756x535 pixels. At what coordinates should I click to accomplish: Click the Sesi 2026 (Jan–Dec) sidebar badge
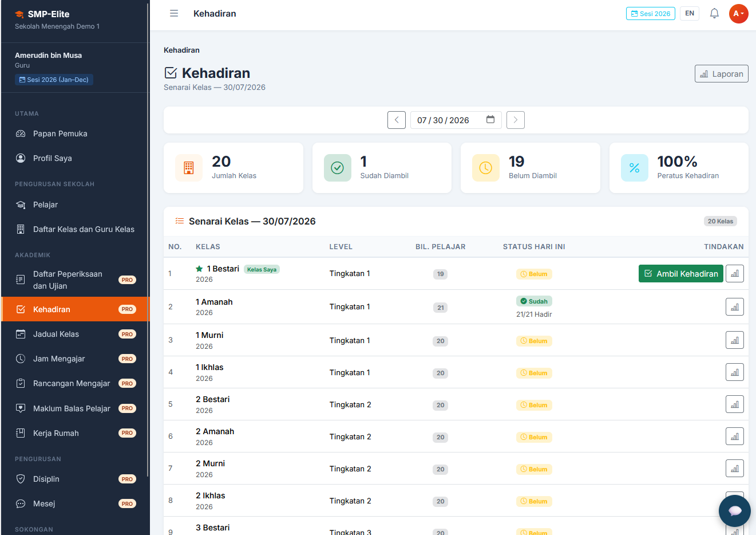click(x=54, y=80)
